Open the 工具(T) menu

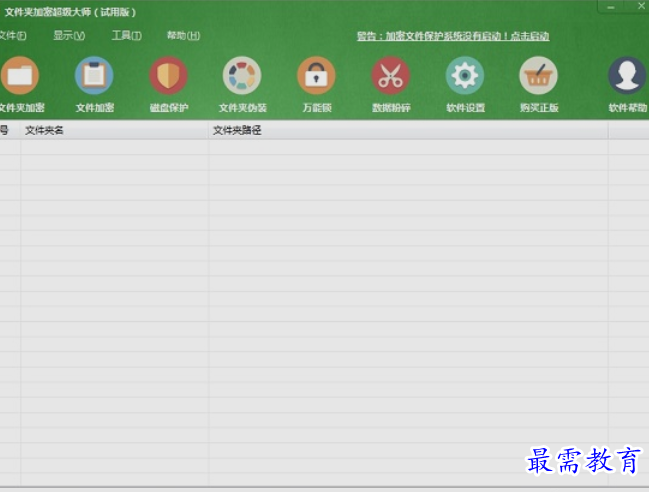tap(127, 36)
